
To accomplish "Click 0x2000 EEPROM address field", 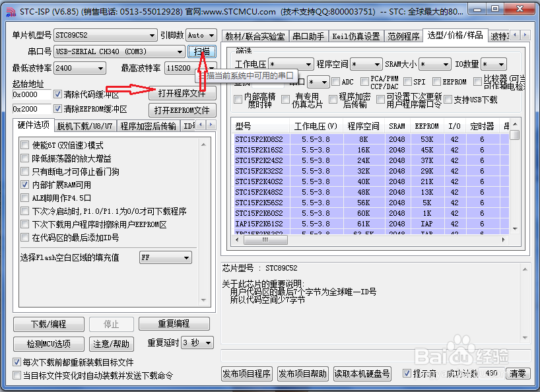I will [32, 109].
